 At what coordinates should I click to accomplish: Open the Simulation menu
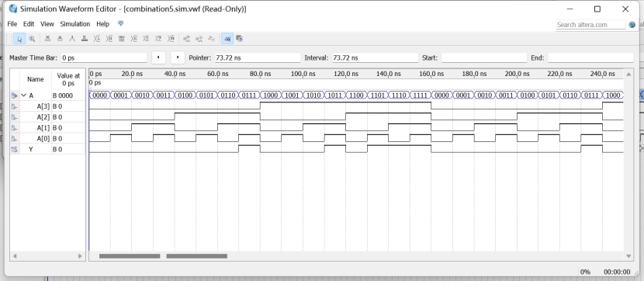[x=75, y=24]
